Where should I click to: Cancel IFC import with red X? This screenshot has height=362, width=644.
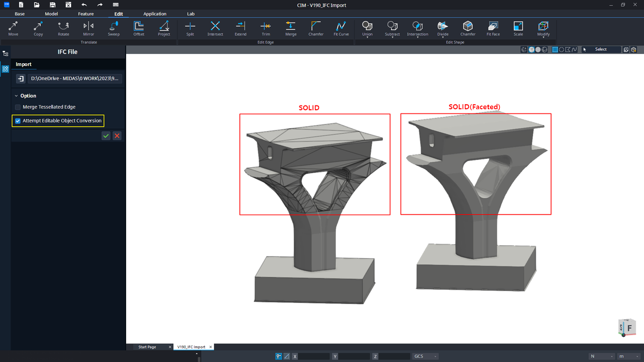pos(117,136)
